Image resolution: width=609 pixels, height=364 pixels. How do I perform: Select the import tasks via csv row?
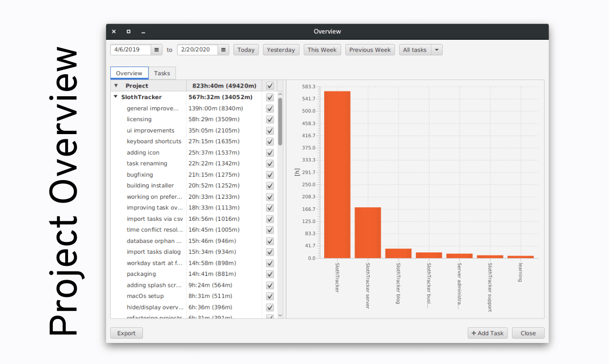click(x=194, y=219)
